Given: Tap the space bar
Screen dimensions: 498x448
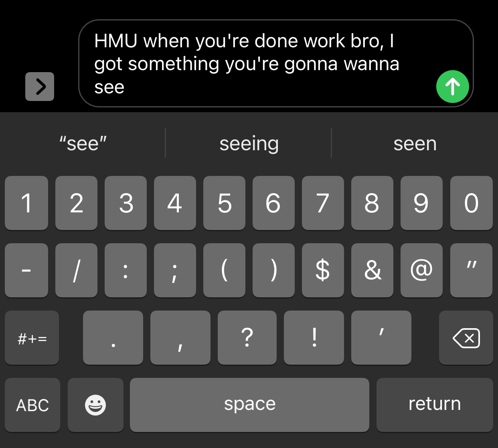Looking at the screenshot, I should (x=249, y=405).
